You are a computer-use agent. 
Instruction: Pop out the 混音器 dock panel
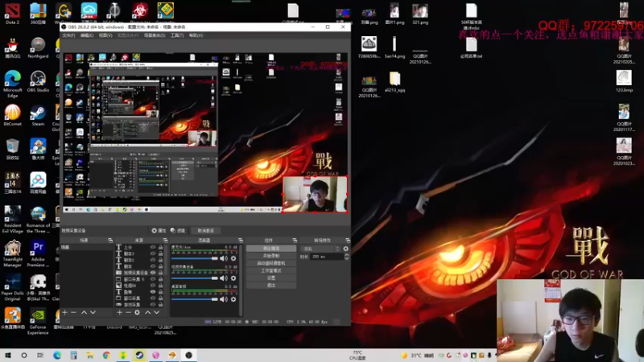[240, 240]
